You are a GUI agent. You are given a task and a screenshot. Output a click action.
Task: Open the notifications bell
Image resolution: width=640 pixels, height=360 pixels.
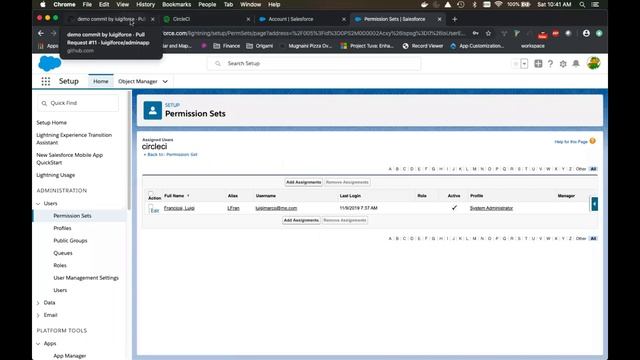(576, 63)
